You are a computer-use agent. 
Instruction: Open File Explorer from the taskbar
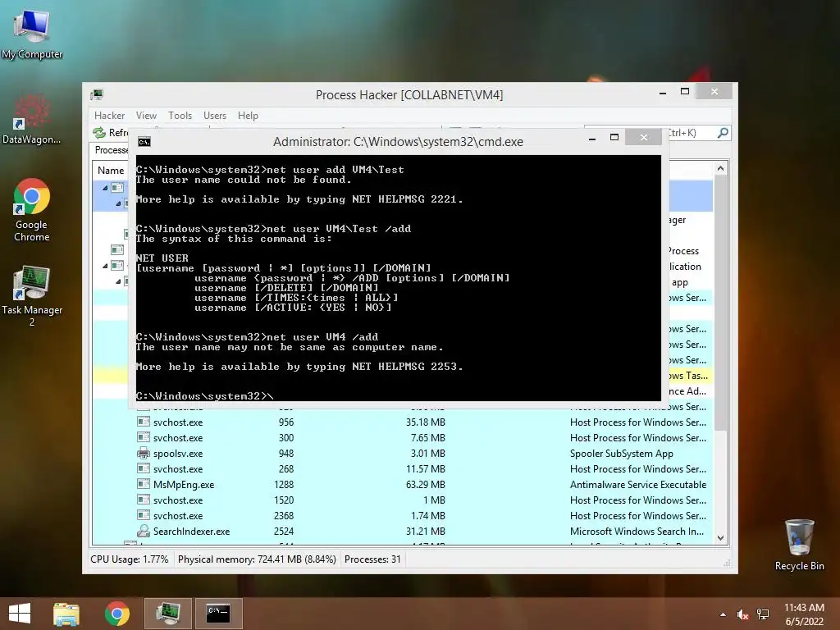(x=66, y=614)
